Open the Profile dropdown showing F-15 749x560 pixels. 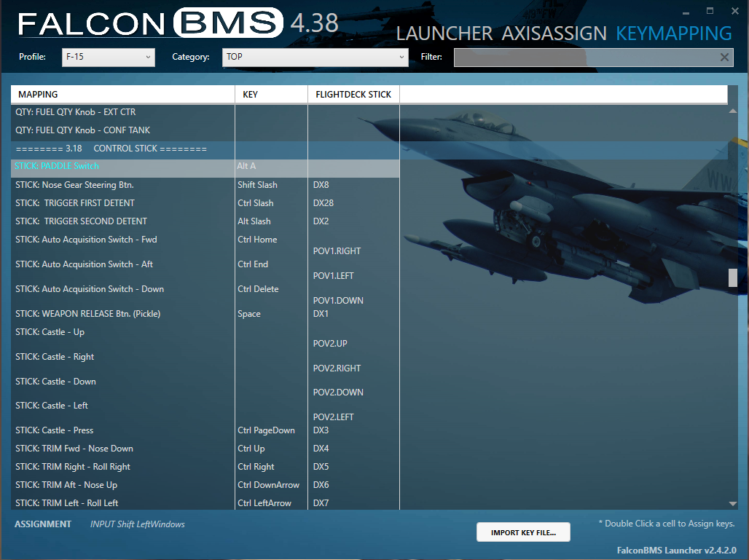[x=109, y=58]
